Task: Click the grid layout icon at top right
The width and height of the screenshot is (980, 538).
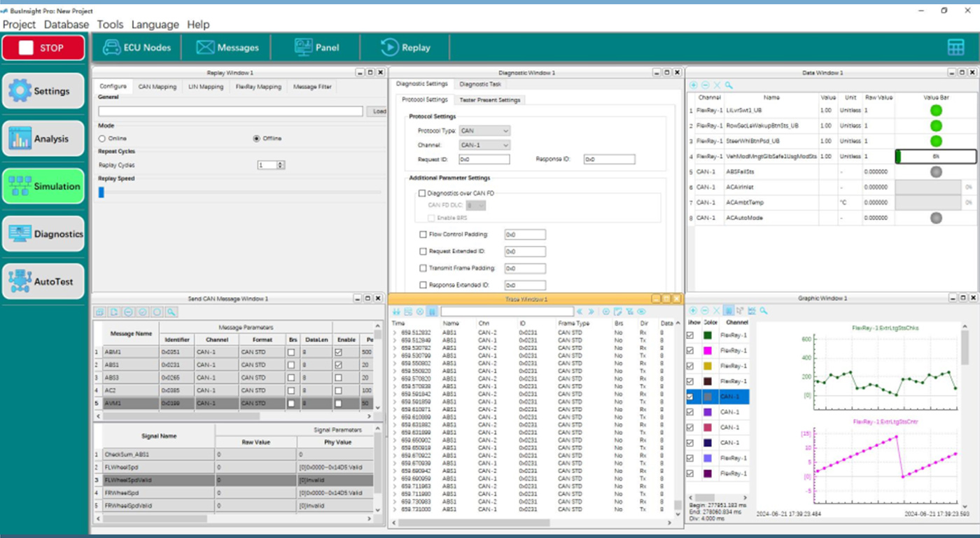Action: coord(955,47)
